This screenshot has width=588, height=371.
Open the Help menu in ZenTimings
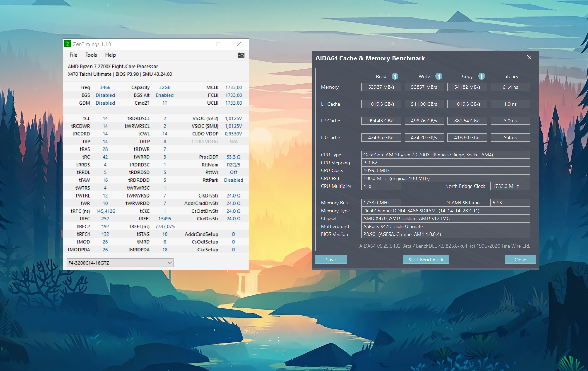(110, 55)
